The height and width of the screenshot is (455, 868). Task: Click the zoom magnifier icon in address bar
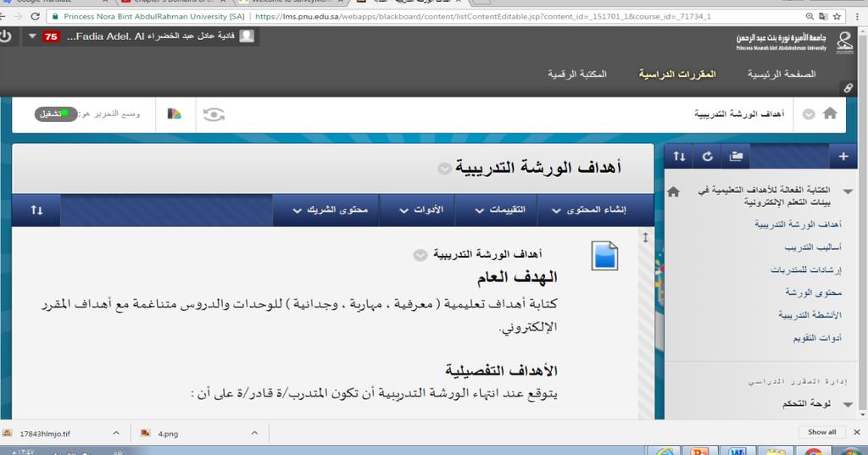[x=810, y=17]
